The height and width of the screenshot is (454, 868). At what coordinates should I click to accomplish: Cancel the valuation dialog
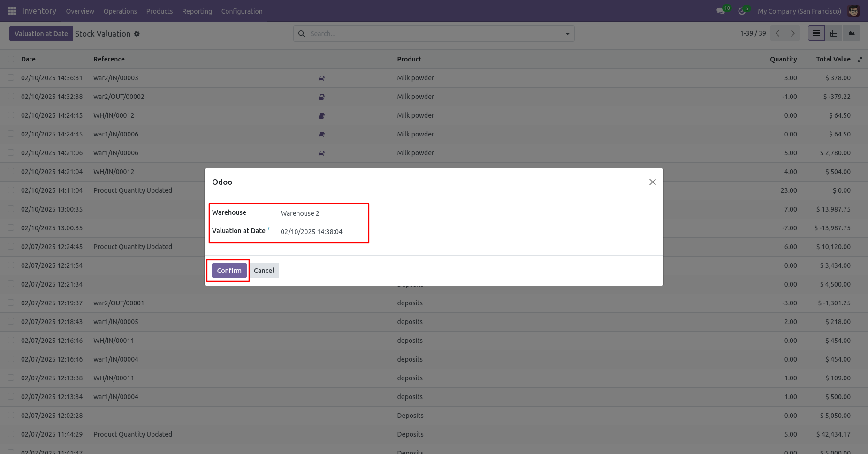[264, 271]
